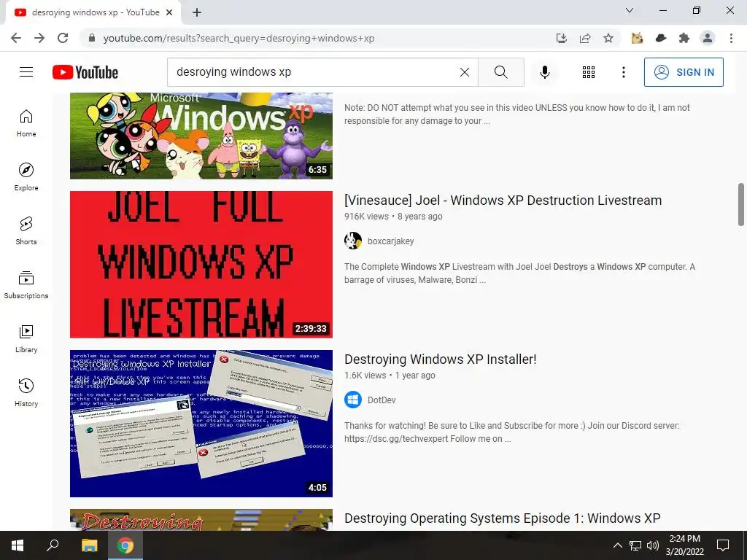Open the Destroying Operating Systems thumbnail
The image size is (747, 560).
[x=201, y=519]
